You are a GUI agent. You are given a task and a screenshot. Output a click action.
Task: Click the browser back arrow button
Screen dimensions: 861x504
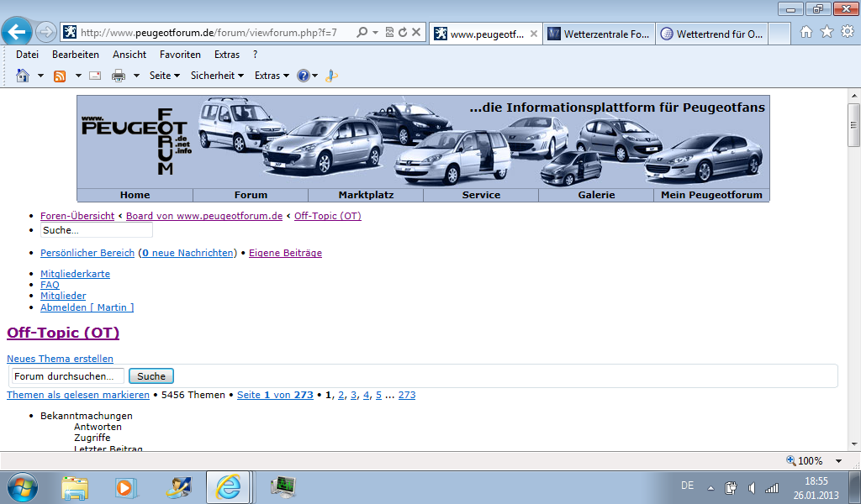pyautogui.click(x=17, y=32)
